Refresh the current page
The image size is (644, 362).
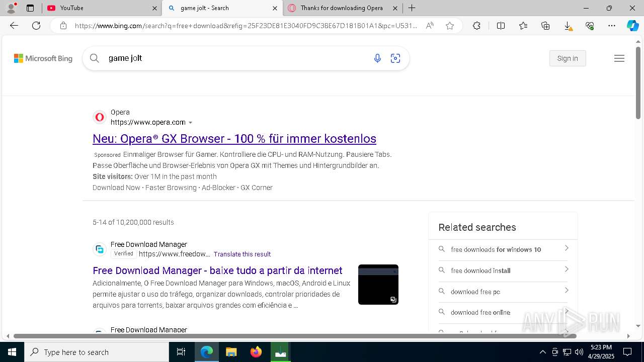pyautogui.click(x=36, y=26)
